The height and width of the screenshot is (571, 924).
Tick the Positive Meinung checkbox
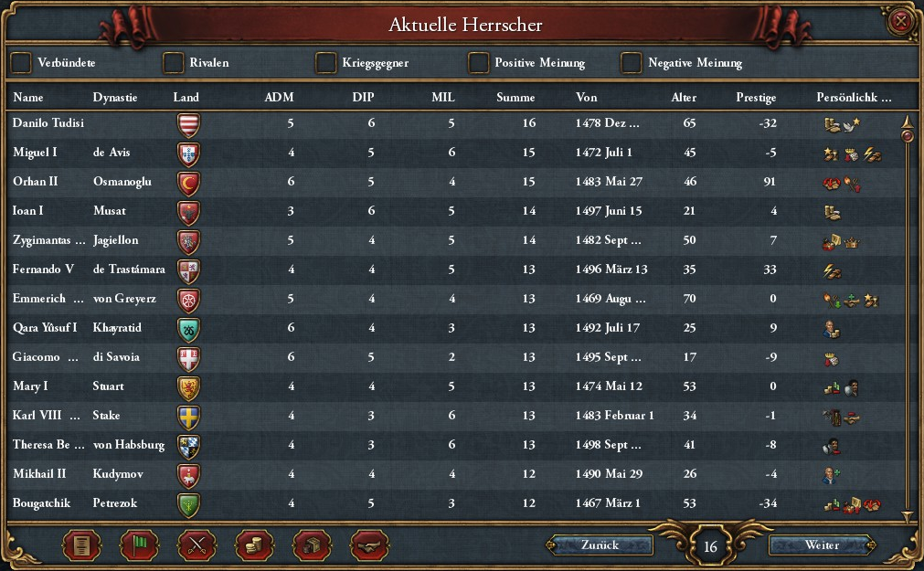(478, 63)
